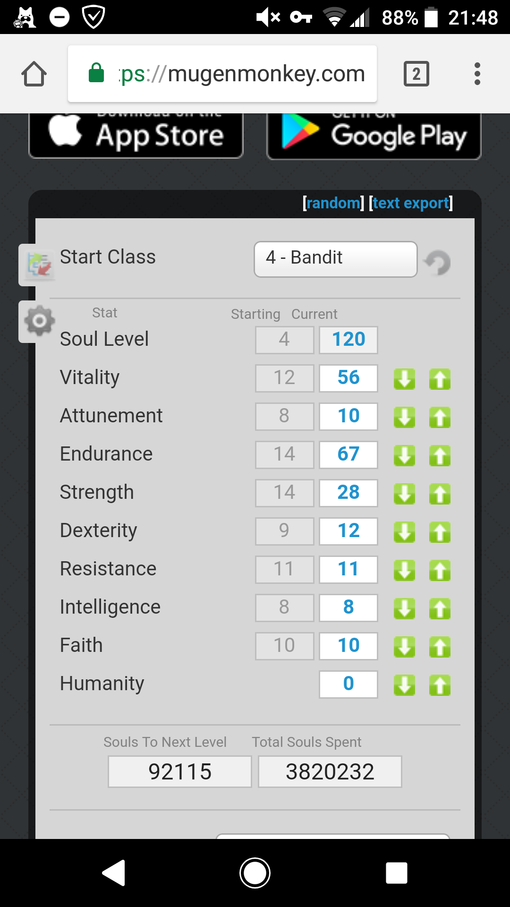Open the browser three-dot overflow menu

click(x=477, y=74)
